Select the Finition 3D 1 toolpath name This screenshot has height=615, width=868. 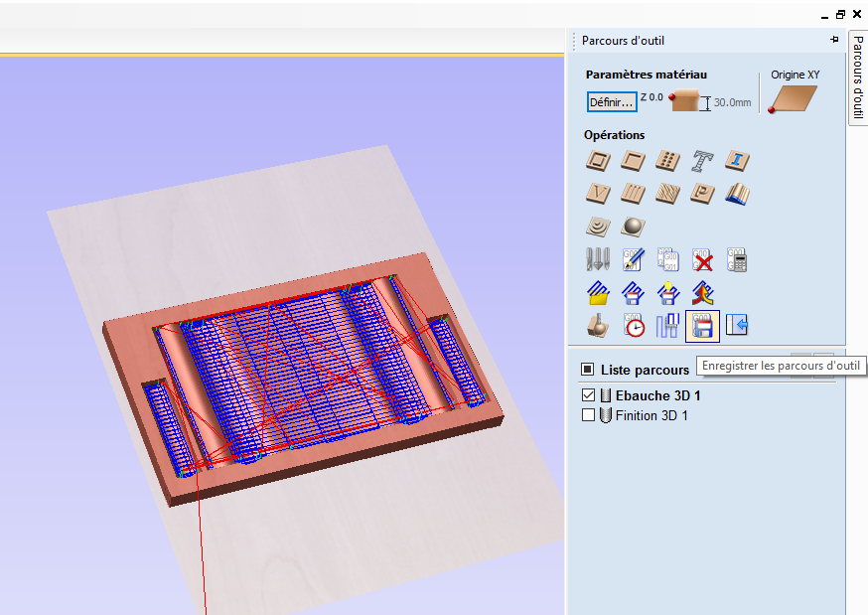click(651, 415)
